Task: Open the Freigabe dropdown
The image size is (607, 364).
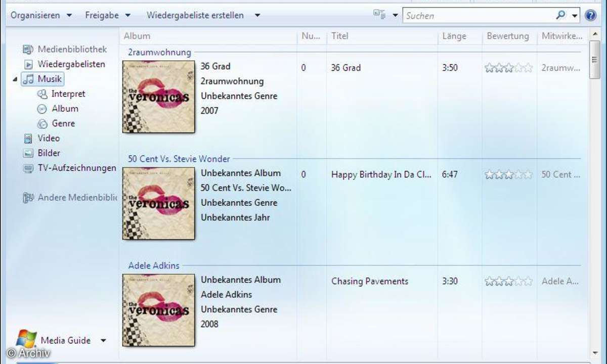Action: (108, 15)
